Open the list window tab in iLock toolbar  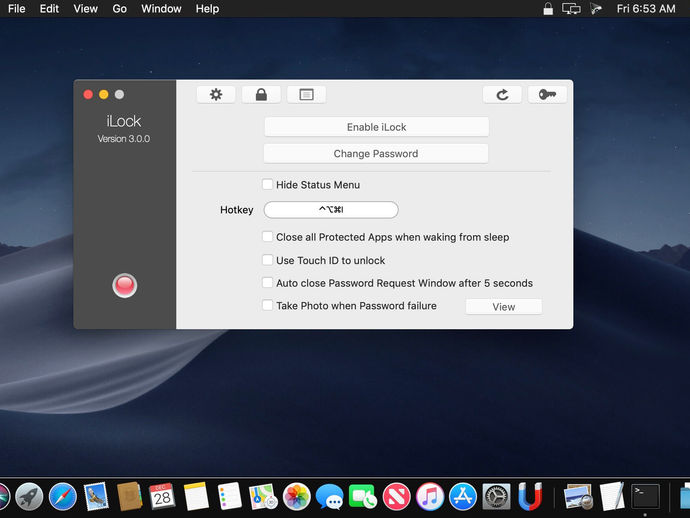[306, 95]
